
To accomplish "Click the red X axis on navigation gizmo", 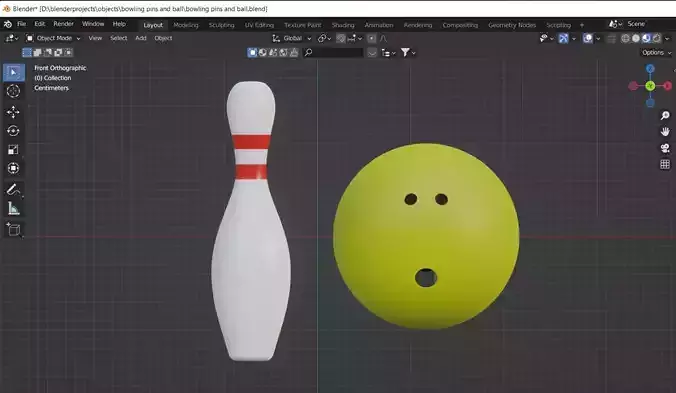I will [667, 86].
